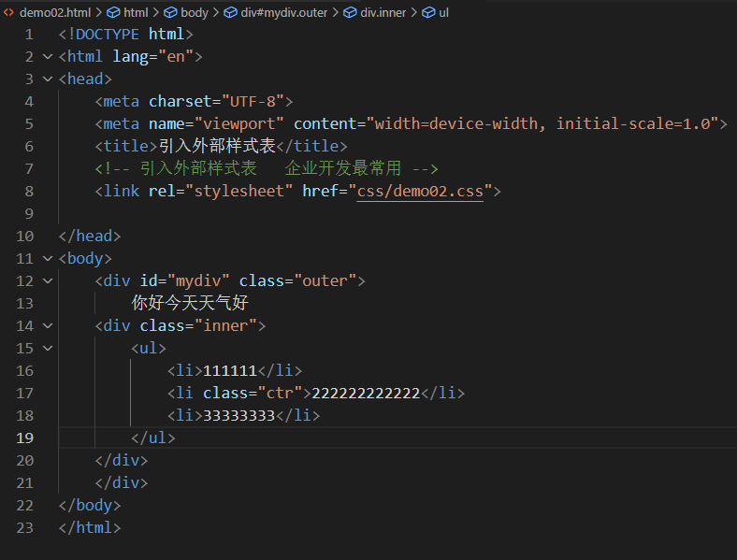This screenshot has height=560, width=737.
Task: Click the "viewport" name value
Action: click(x=239, y=124)
